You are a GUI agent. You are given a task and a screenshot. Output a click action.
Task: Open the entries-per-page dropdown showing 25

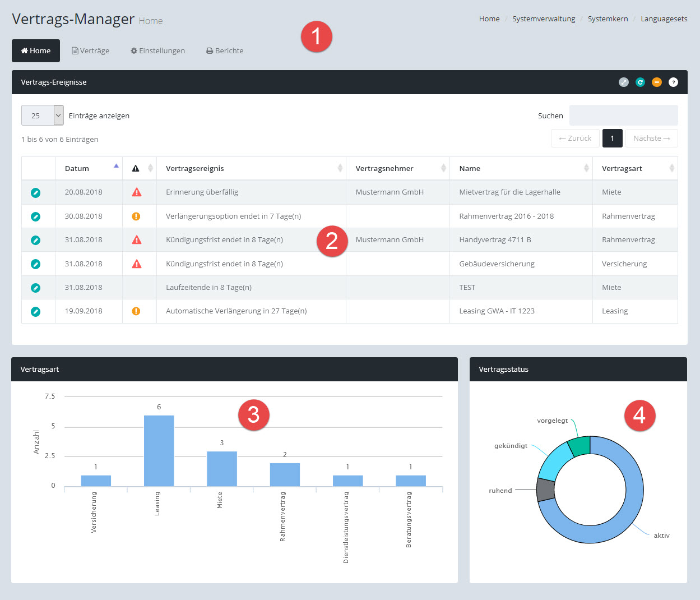[x=42, y=116]
